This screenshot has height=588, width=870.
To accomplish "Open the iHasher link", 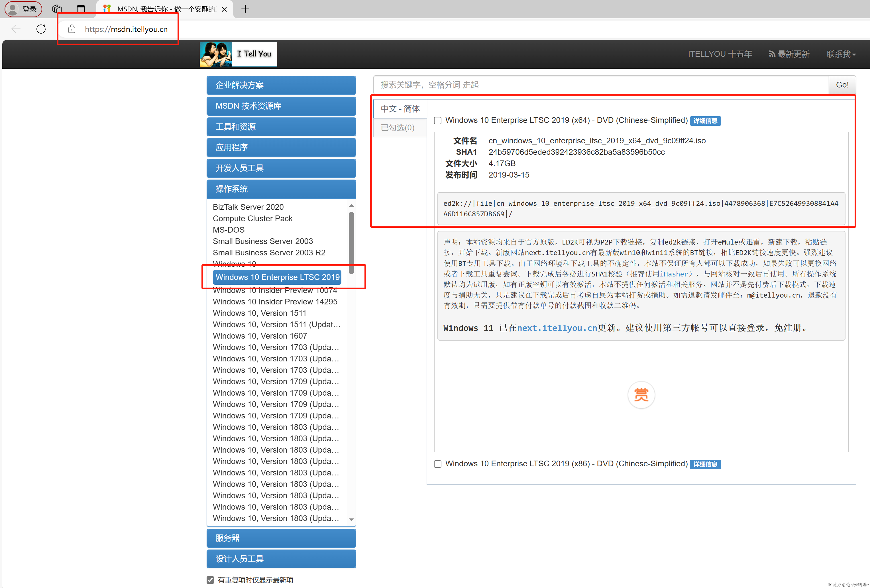I will (x=673, y=274).
